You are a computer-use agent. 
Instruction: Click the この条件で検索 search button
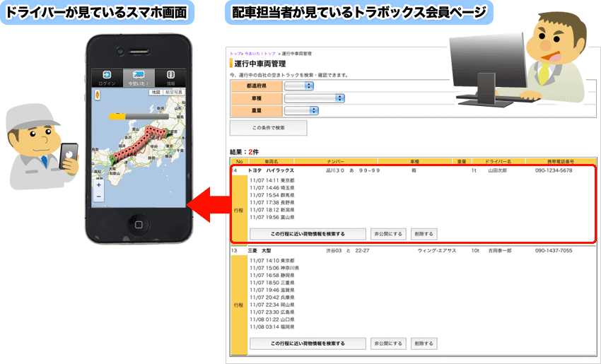pos(268,128)
